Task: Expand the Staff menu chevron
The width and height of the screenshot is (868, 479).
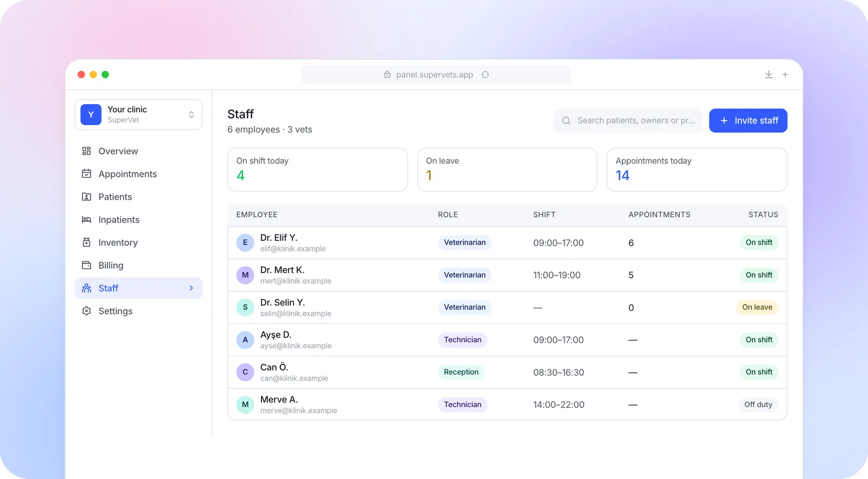Action: (191, 288)
